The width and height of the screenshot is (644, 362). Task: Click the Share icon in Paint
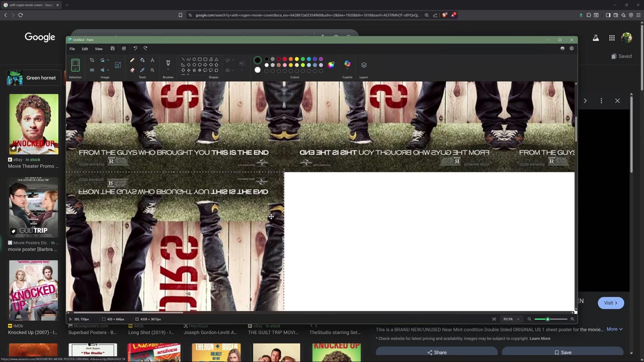point(124,48)
